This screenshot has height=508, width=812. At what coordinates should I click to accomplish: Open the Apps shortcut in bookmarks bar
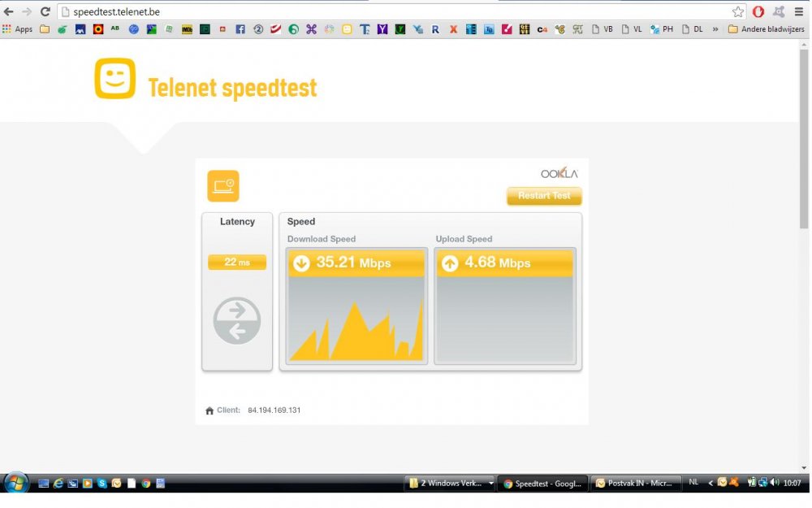coord(17,29)
